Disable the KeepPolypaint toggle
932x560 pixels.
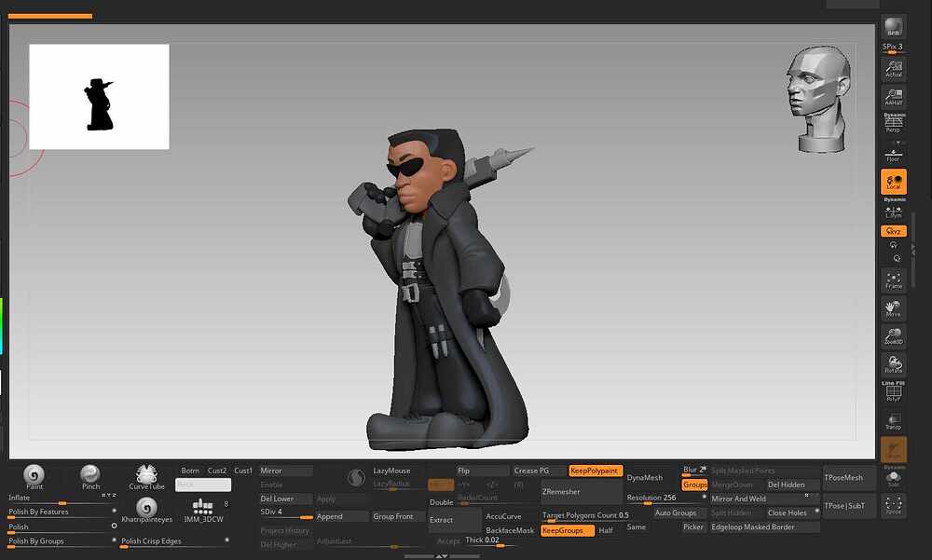click(x=596, y=471)
